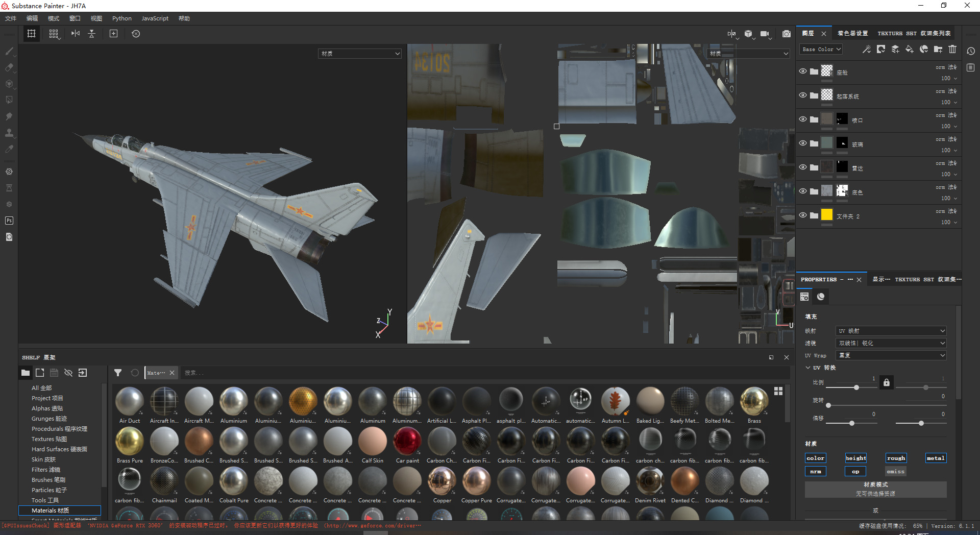
Task: Delete the selected layer with trash icon
Action: point(952,50)
